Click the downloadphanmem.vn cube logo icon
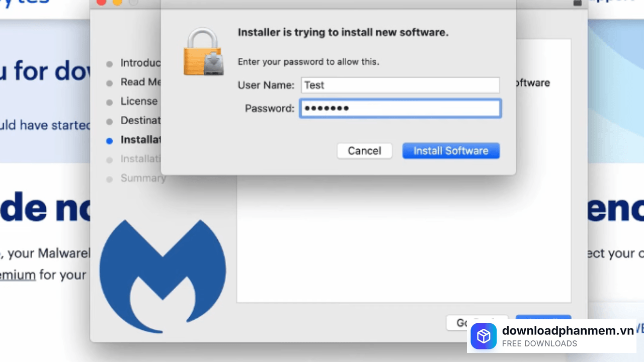The height and width of the screenshot is (362, 644). click(484, 336)
